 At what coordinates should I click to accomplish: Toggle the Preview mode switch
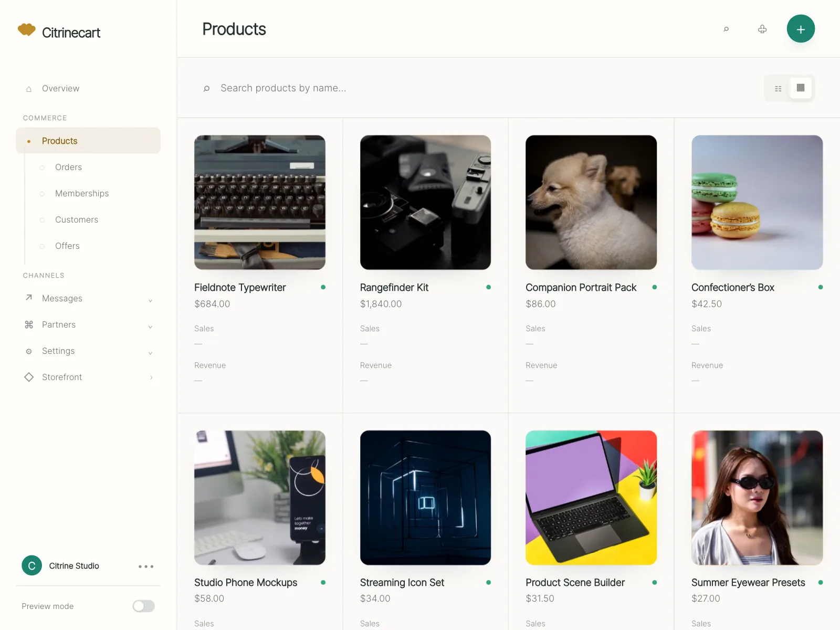tap(143, 606)
